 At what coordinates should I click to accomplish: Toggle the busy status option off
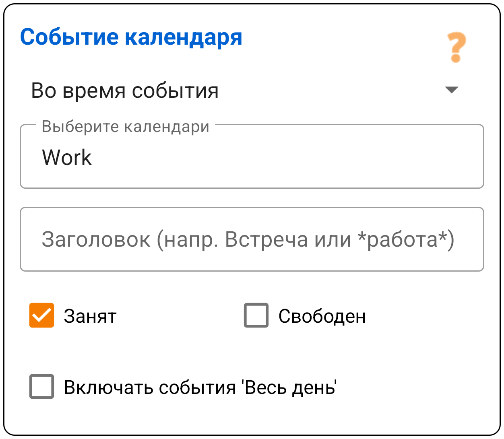point(42,316)
